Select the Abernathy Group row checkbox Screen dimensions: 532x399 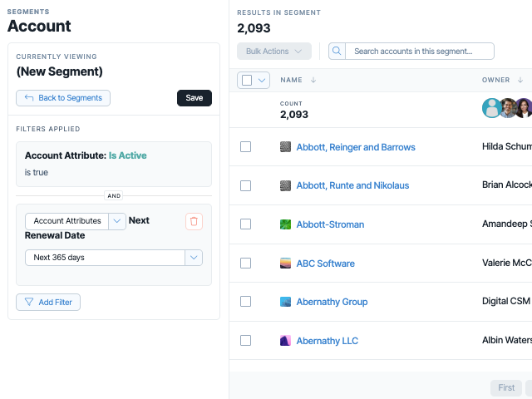246,301
